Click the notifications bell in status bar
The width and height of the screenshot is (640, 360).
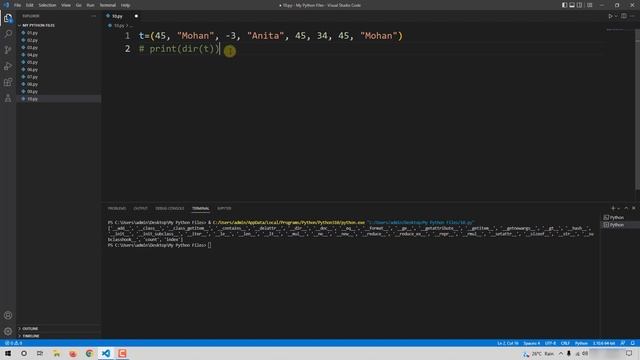(633, 343)
